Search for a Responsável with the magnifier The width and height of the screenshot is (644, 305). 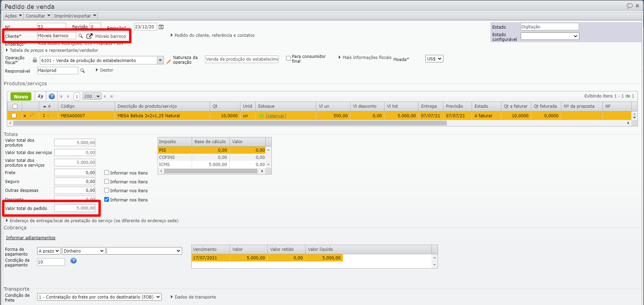pos(82,71)
